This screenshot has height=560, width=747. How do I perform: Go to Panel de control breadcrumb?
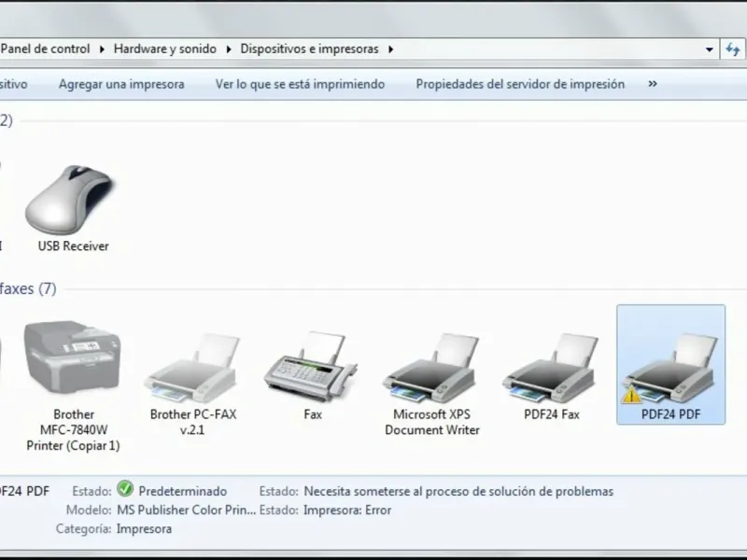45,49
